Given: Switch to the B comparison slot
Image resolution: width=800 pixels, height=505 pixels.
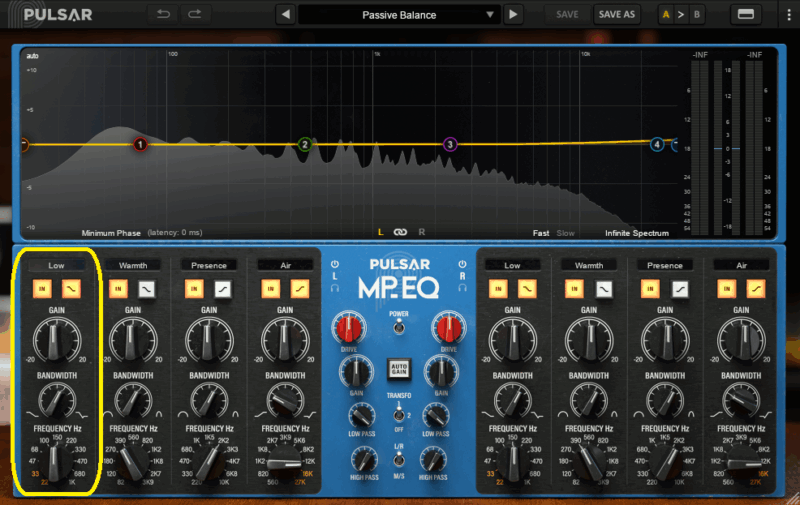Looking at the screenshot, I should 697,14.
